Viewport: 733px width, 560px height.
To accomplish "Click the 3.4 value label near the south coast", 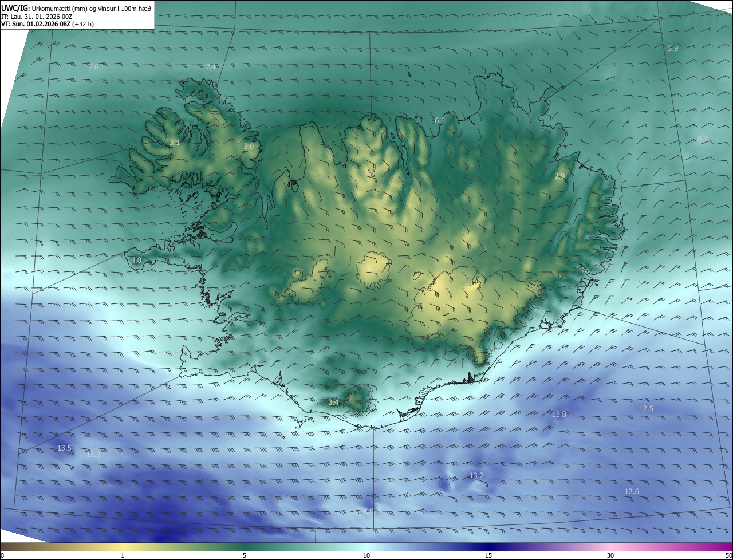I will [333, 403].
